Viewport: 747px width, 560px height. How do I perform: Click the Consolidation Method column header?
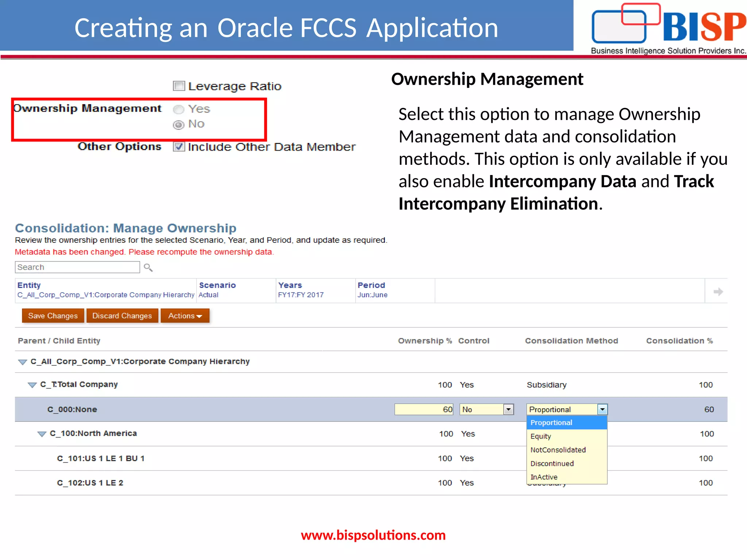[x=572, y=341]
